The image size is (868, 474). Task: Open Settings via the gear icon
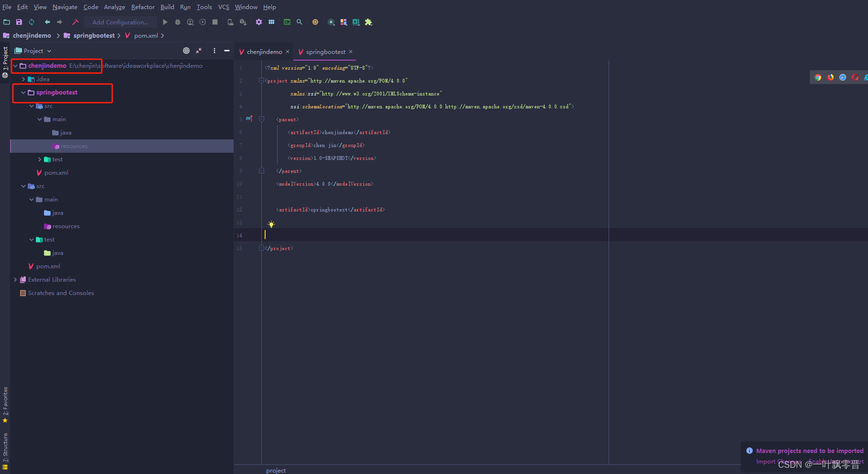coord(259,22)
